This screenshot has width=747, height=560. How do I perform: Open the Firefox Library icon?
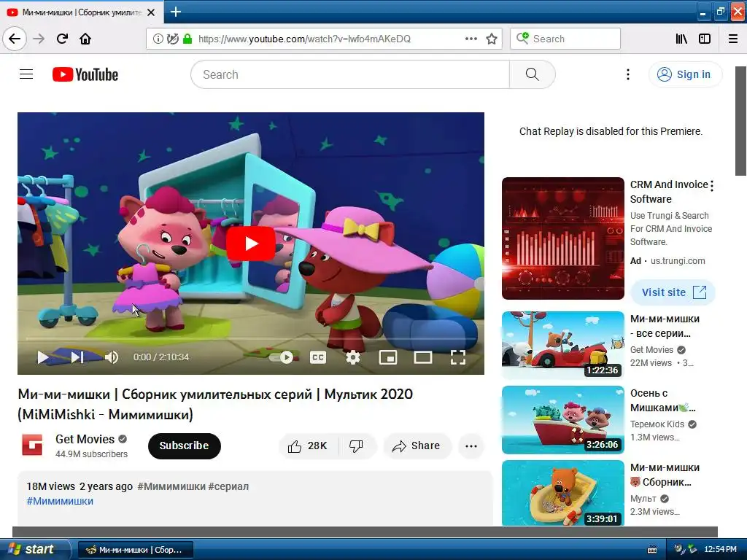click(x=681, y=39)
